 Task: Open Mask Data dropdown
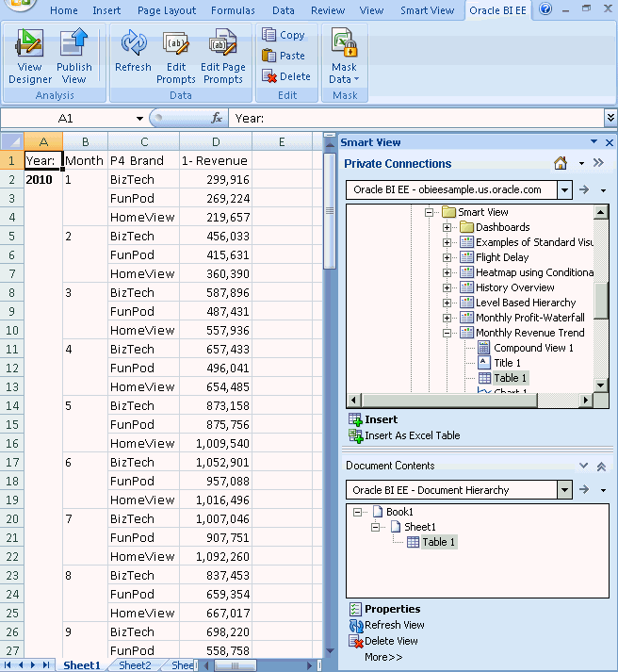tap(345, 57)
